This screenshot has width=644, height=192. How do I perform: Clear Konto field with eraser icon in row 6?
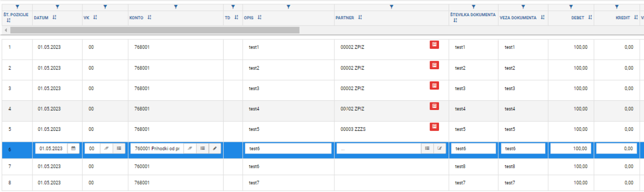pos(190,148)
